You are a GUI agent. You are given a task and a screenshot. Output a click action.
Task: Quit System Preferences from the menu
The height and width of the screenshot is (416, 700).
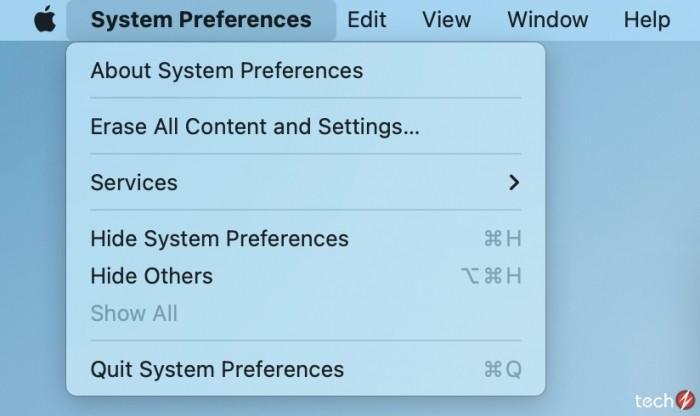[216, 369]
